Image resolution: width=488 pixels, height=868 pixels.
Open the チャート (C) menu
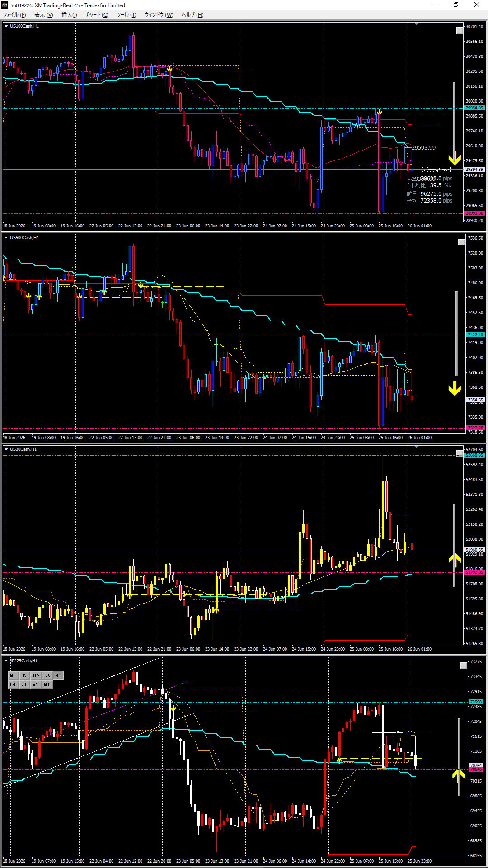tap(97, 15)
